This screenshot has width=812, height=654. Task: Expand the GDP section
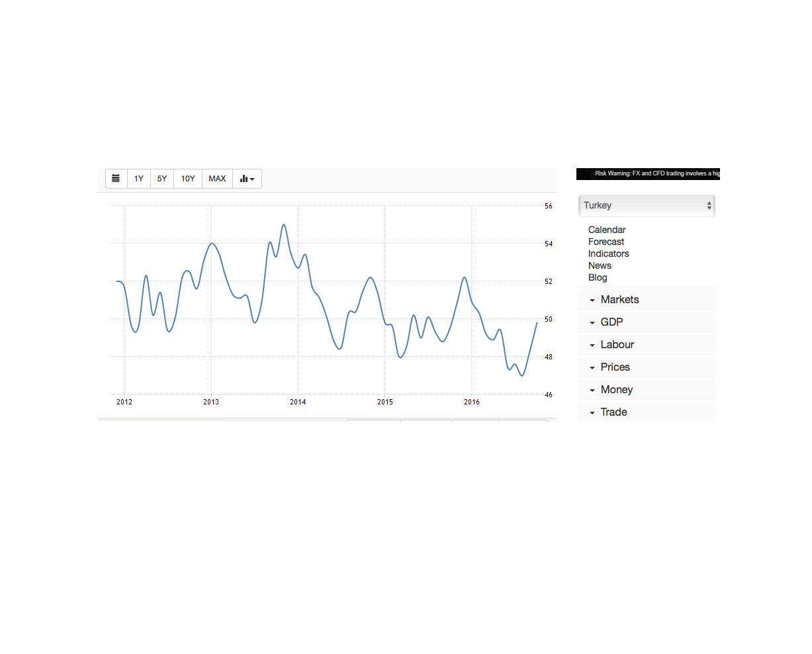pos(611,322)
